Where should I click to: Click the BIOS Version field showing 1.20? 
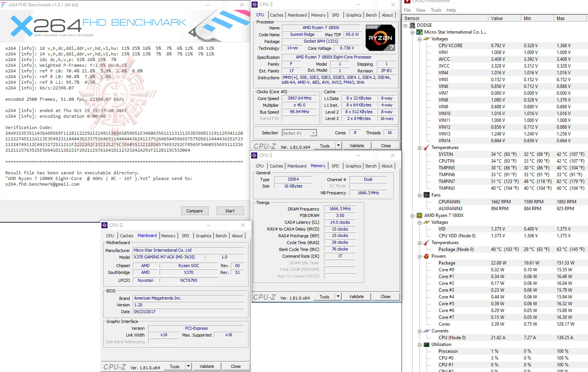click(x=188, y=305)
